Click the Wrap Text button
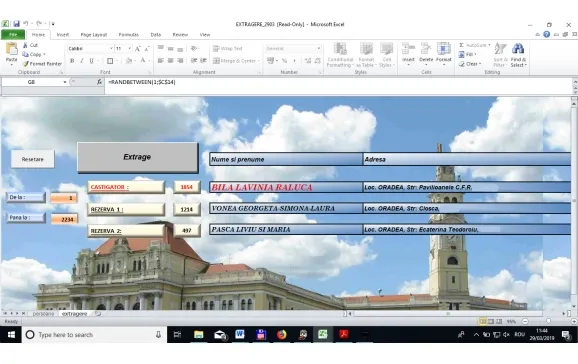Image resolution: width=578 pixels, height=364 pixels. pyautogui.click(x=227, y=48)
